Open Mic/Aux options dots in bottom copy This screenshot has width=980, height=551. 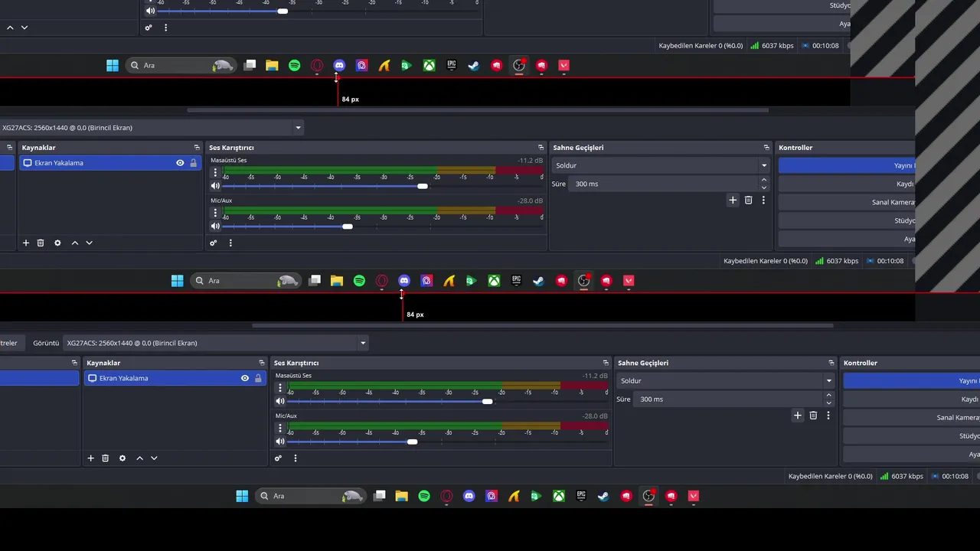(x=280, y=429)
